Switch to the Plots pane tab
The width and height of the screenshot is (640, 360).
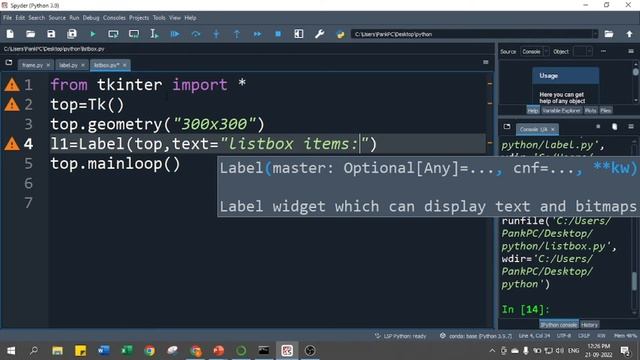click(590, 110)
